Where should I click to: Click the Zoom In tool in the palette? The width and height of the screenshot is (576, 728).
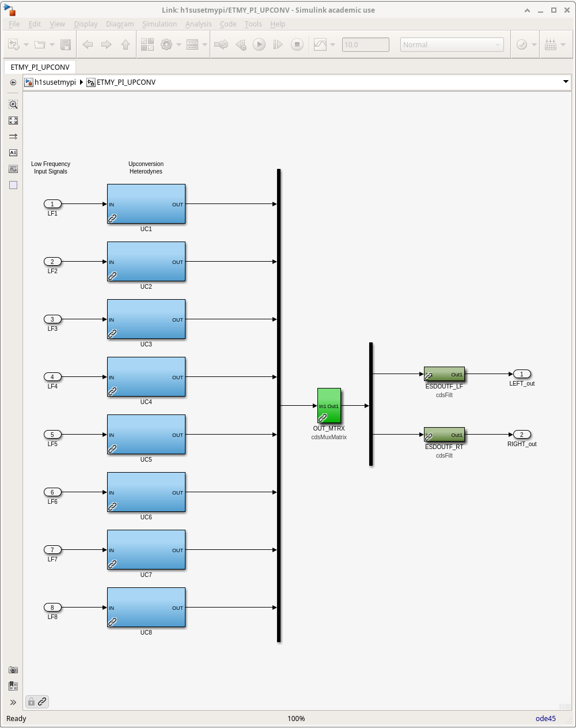tap(13, 104)
